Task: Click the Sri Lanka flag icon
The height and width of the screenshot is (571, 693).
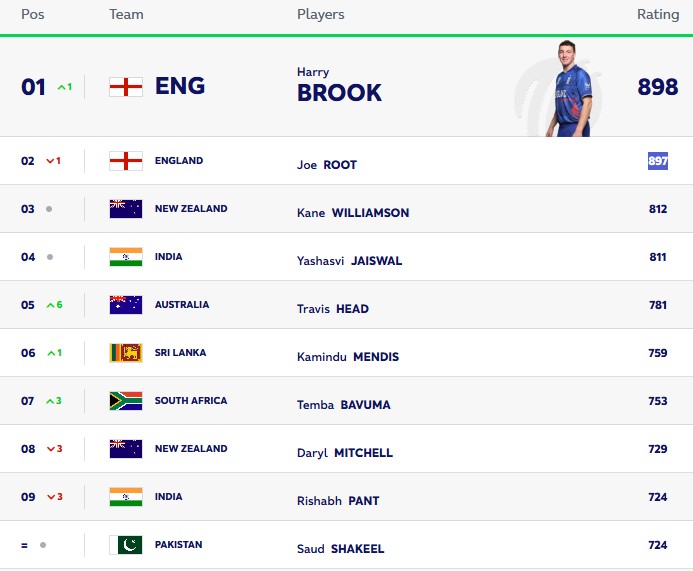Action: coord(126,353)
